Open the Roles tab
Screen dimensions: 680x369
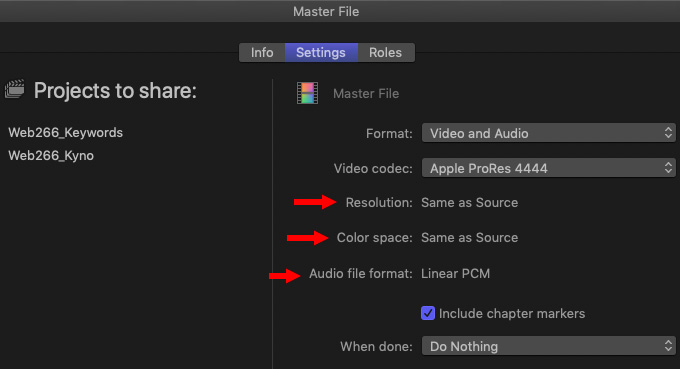386,52
